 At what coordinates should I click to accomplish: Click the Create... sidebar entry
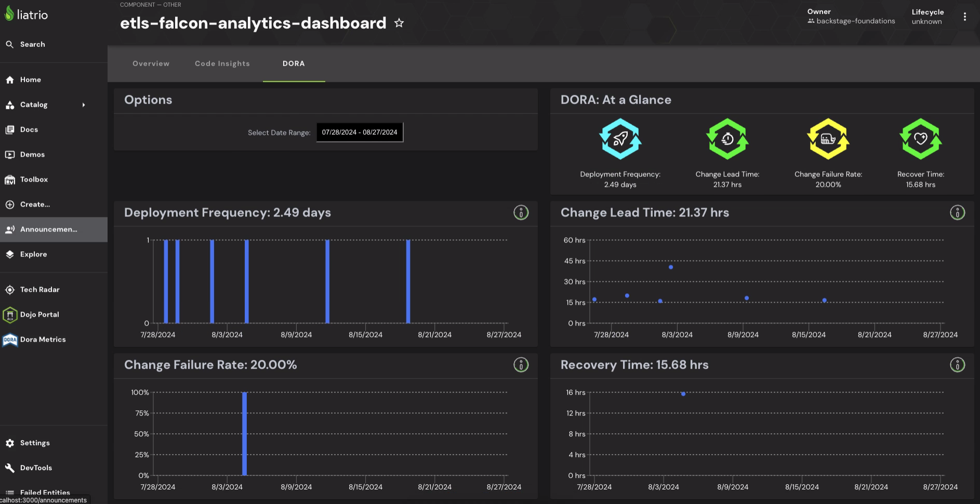point(34,204)
